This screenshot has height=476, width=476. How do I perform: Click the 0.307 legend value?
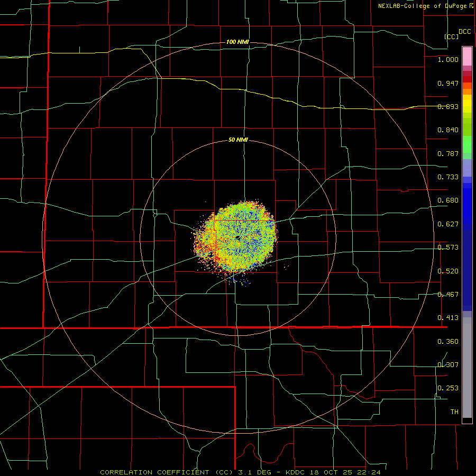tap(448, 365)
